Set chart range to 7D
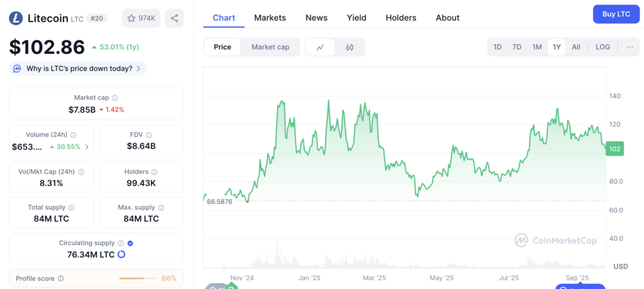Viewport: 644px width, 289px height. coord(517,46)
